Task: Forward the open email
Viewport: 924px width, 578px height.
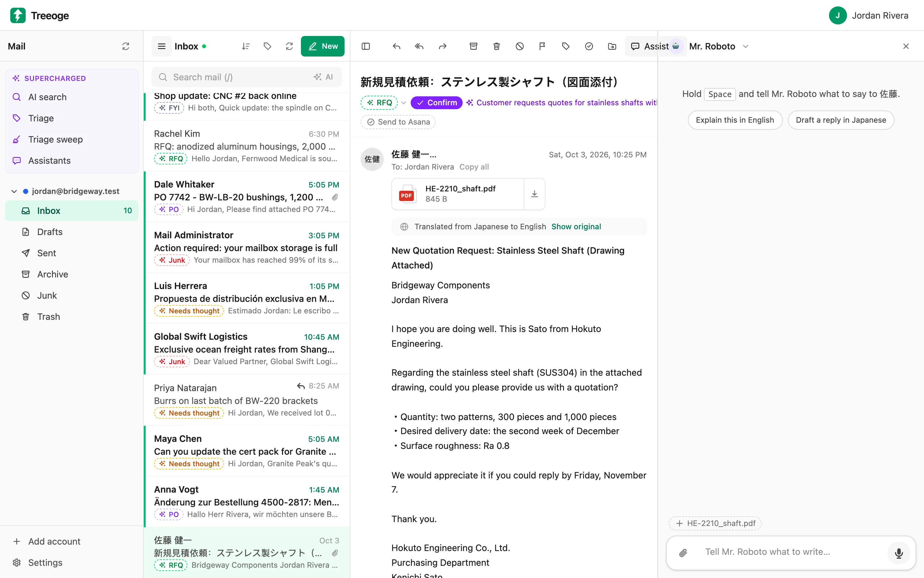Action: [x=442, y=46]
